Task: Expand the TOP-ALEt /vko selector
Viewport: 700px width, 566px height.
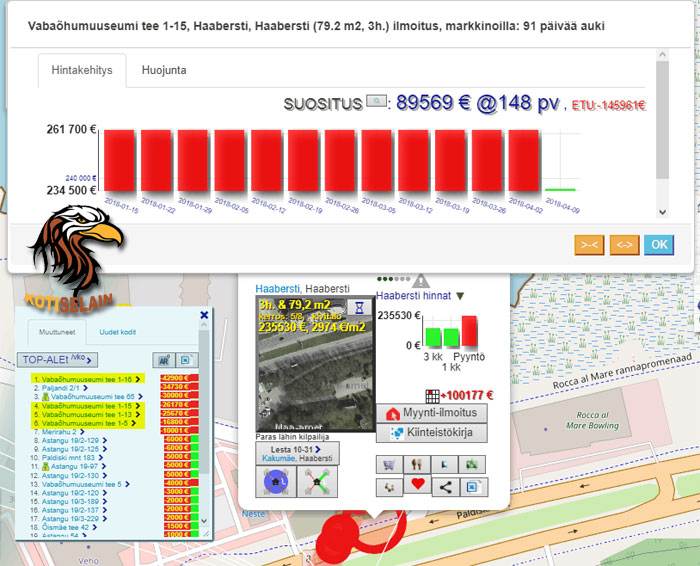Action: (57, 360)
